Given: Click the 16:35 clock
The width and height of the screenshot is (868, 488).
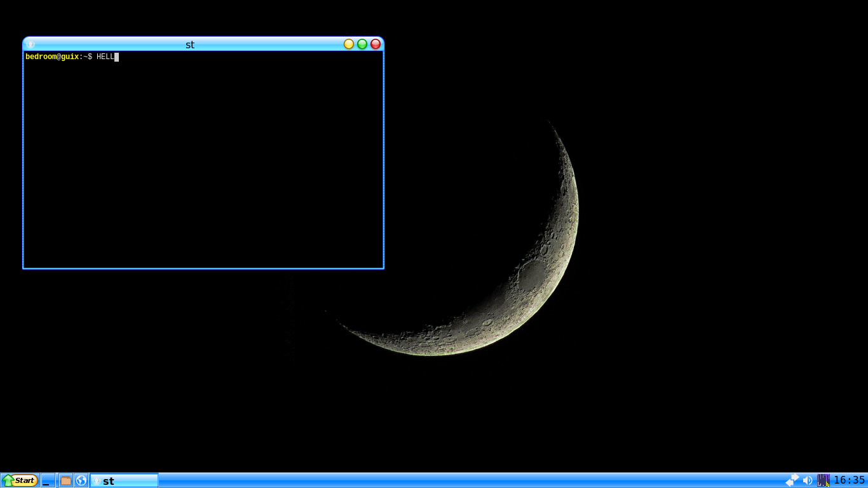Looking at the screenshot, I should [x=850, y=480].
